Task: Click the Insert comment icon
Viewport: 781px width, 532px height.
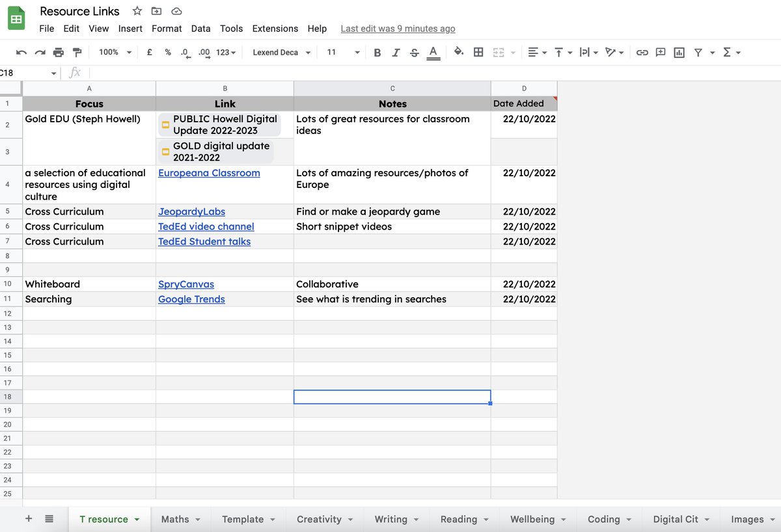Action: coord(661,53)
